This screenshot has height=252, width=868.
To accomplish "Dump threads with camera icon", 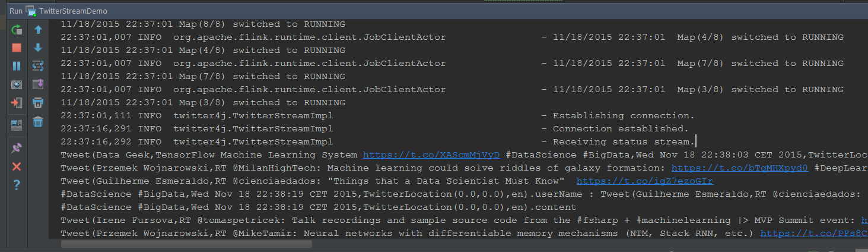I will (x=17, y=84).
